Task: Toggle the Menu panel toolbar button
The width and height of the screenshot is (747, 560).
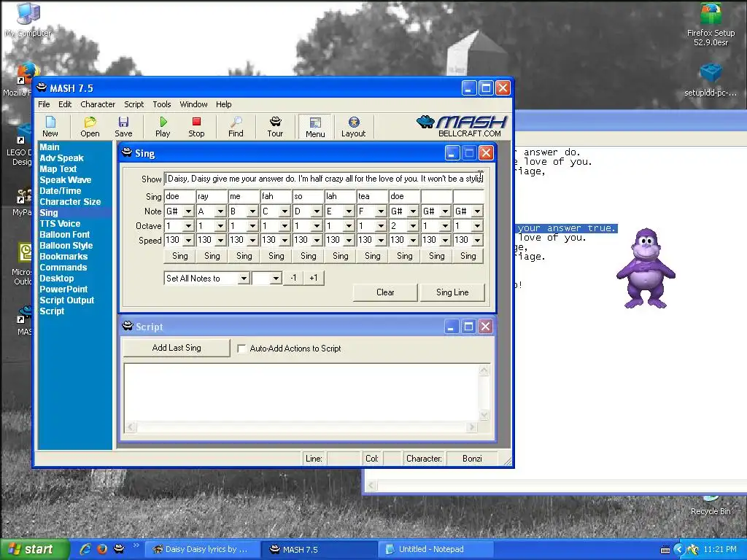Action: 315,127
